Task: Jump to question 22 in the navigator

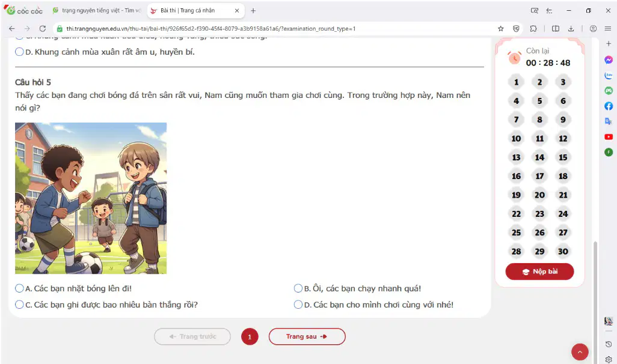Action: point(516,214)
